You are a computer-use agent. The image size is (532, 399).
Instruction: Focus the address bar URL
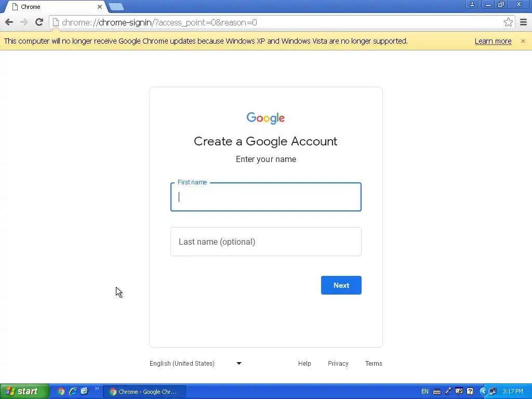[159, 22]
